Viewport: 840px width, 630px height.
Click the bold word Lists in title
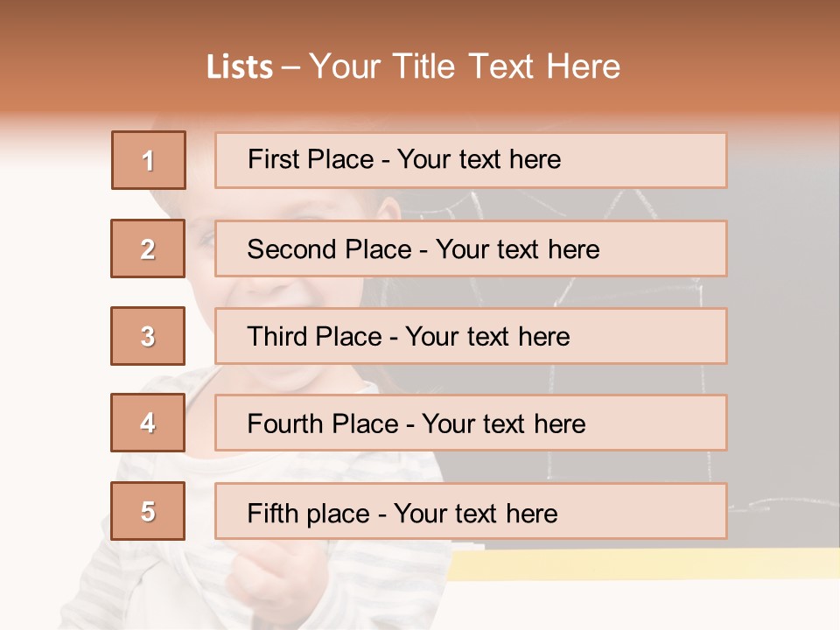(240, 67)
